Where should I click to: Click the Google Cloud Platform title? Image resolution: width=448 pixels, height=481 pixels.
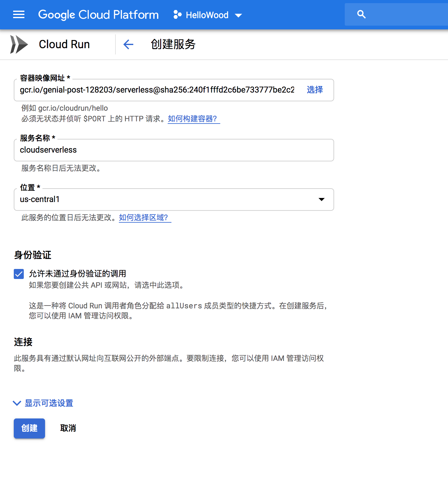[x=98, y=15]
